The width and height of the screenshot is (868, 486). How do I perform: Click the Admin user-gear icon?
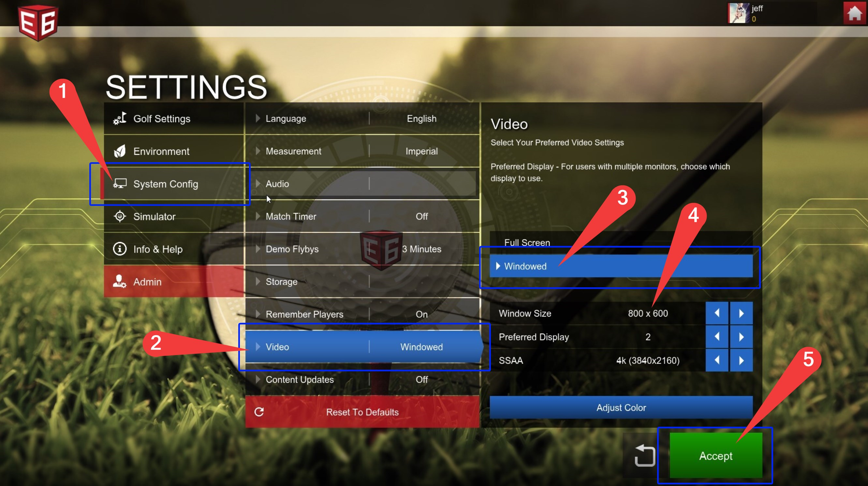[120, 281]
